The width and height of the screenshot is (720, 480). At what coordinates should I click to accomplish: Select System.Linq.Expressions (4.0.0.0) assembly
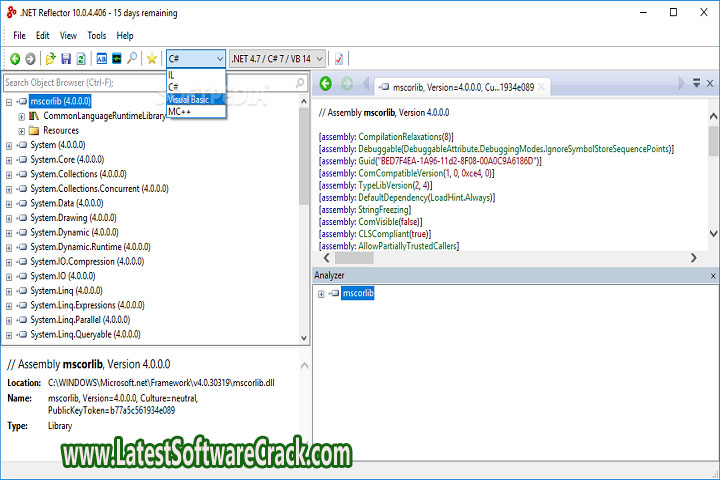pos(87,305)
